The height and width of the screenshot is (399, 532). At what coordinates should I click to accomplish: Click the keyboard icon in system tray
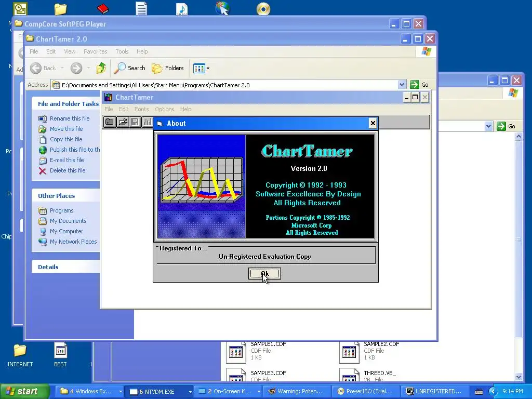478,392
